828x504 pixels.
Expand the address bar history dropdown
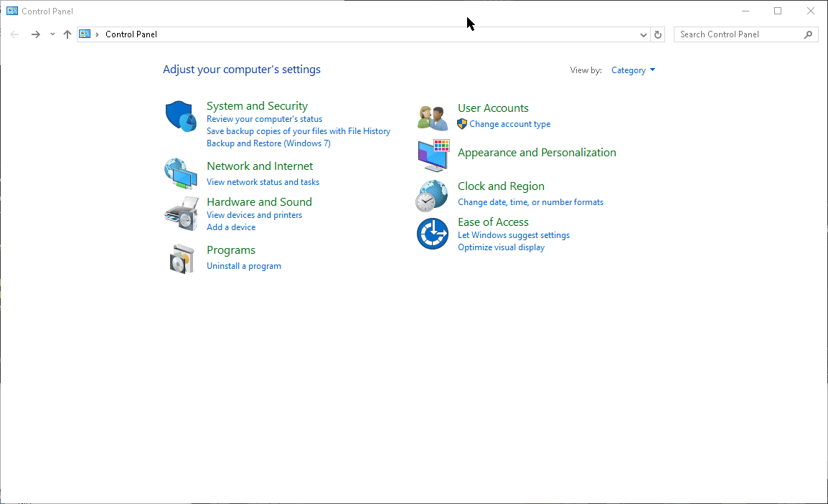643,35
